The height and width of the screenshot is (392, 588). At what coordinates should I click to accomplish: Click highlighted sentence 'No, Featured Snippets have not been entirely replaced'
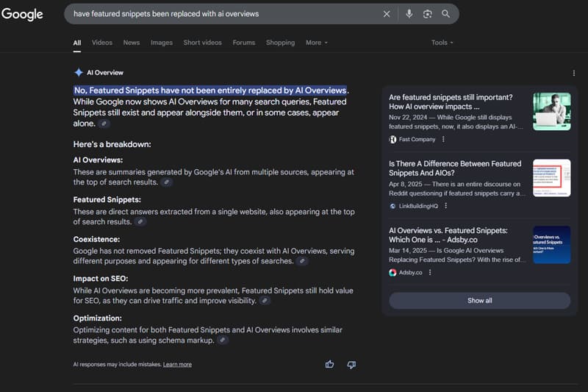point(210,90)
